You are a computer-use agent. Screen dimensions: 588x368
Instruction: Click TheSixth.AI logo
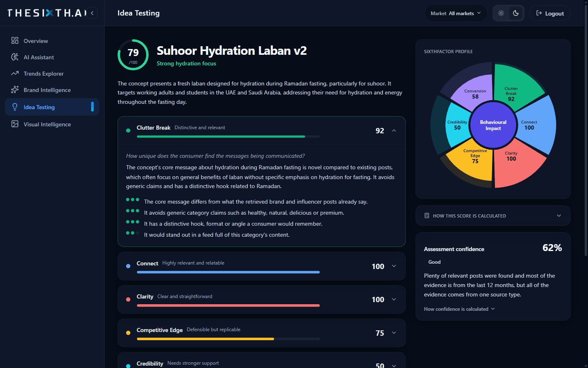tap(47, 13)
